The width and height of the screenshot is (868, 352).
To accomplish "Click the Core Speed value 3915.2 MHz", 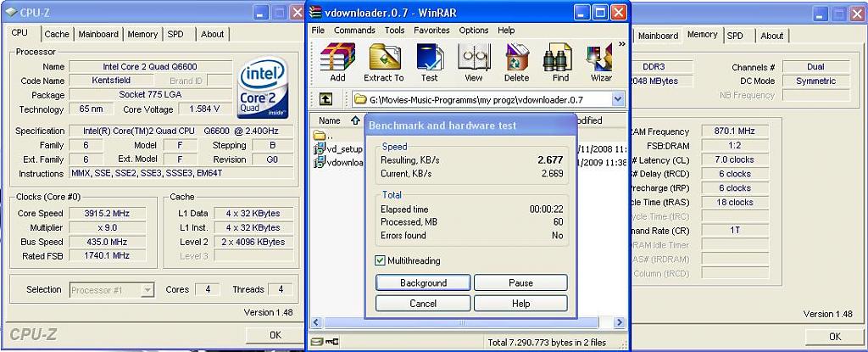I will [x=108, y=214].
